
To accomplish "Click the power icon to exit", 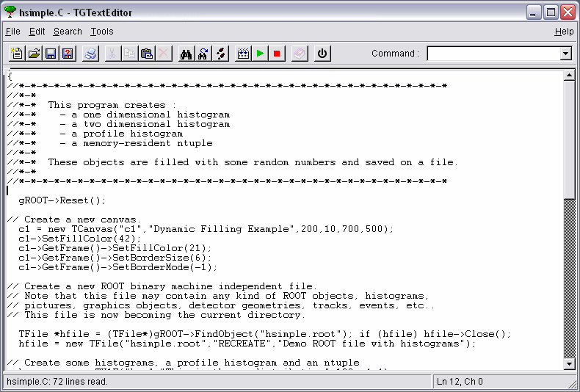I will click(322, 54).
